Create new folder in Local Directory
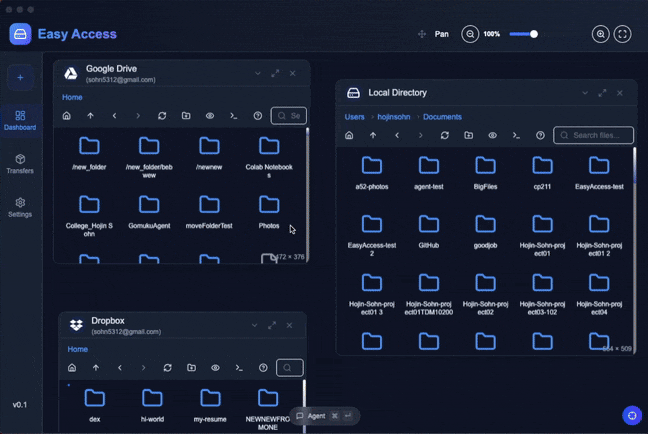This screenshot has height=434, width=648. pos(469,135)
